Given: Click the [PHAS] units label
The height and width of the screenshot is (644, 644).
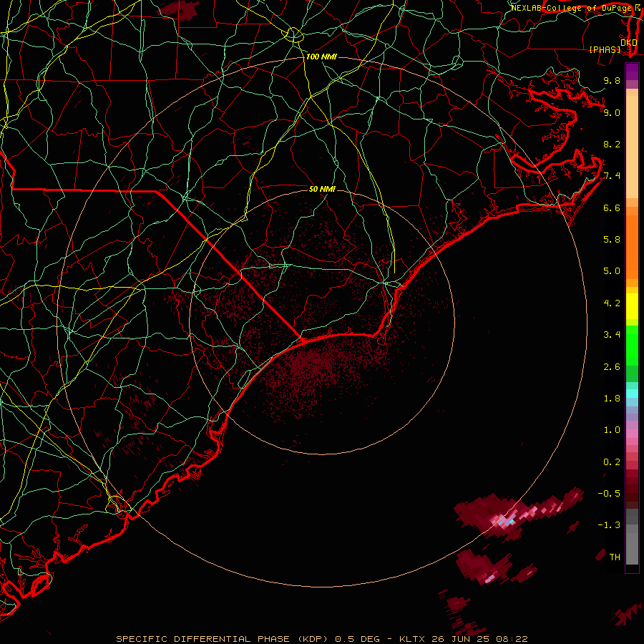Looking at the screenshot, I should pyautogui.click(x=605, y=50).
